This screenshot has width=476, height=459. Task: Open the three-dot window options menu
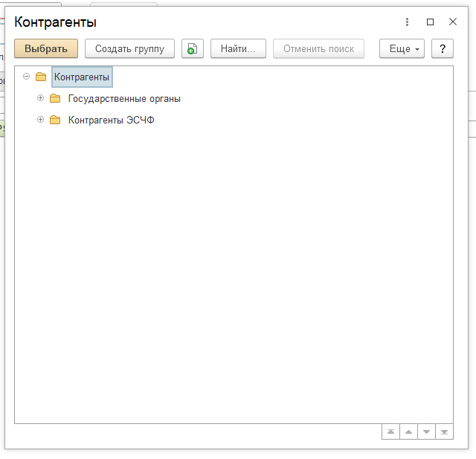pos(407,22)
